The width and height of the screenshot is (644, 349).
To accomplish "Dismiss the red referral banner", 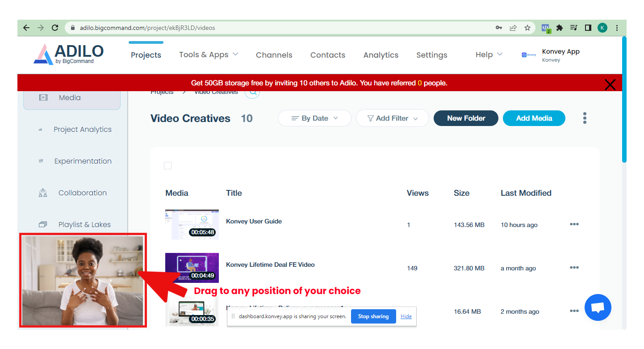I will 610,84.
